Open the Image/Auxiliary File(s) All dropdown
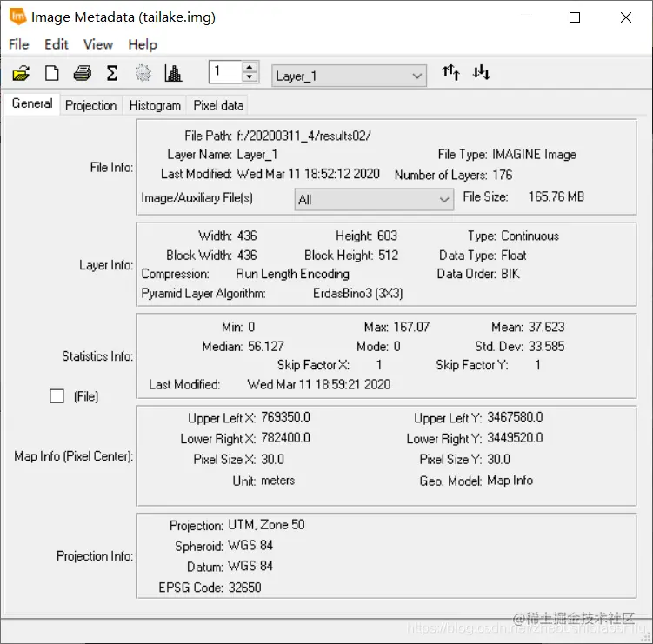Screen dimensions: 653x644 (x=374, y=199)
